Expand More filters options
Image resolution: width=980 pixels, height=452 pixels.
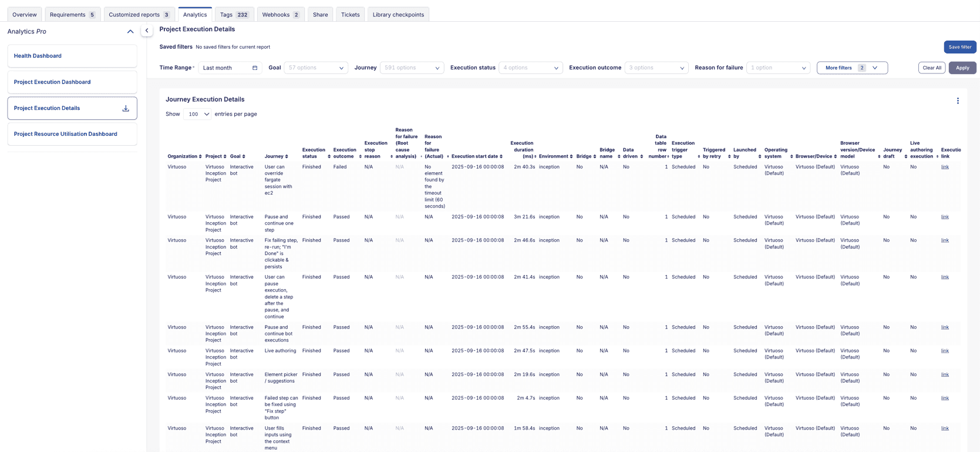click(x=851, y=68)
